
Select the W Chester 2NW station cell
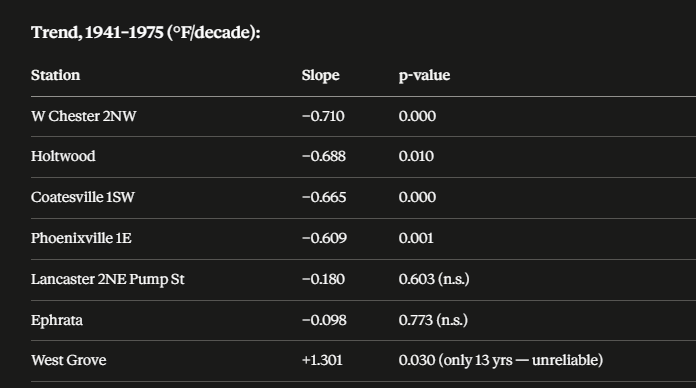pyautogui.click(x=83, y=116)
